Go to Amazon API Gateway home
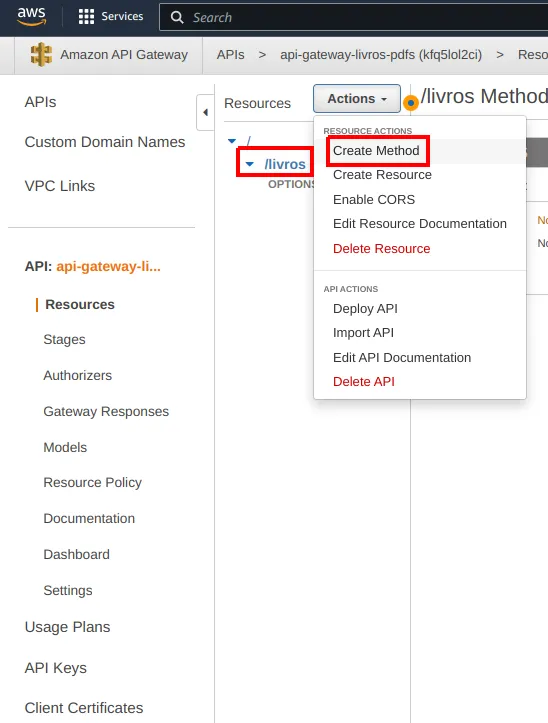Viewport: 548px width, 723px height. pos(124,54)
